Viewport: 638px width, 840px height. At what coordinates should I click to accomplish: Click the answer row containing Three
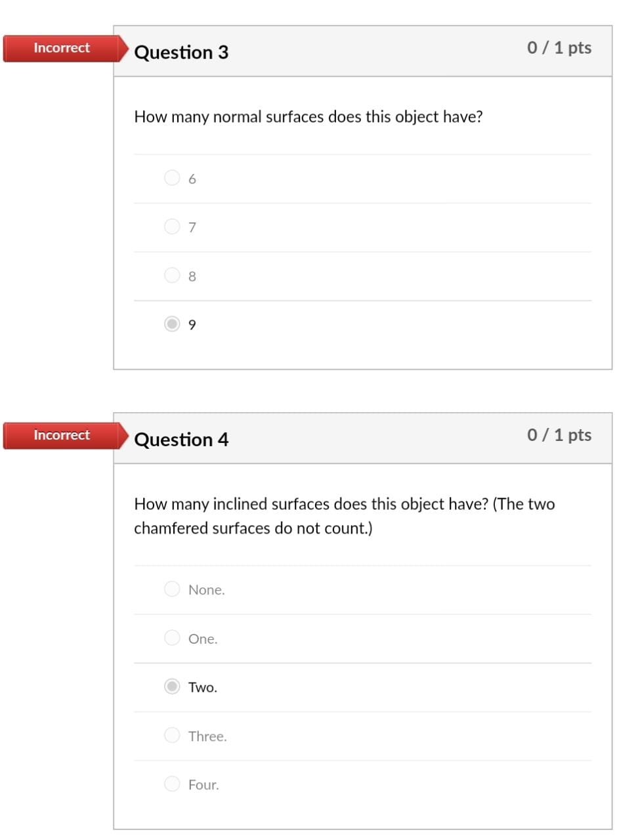pyautogui.click(x=361, y=735)
